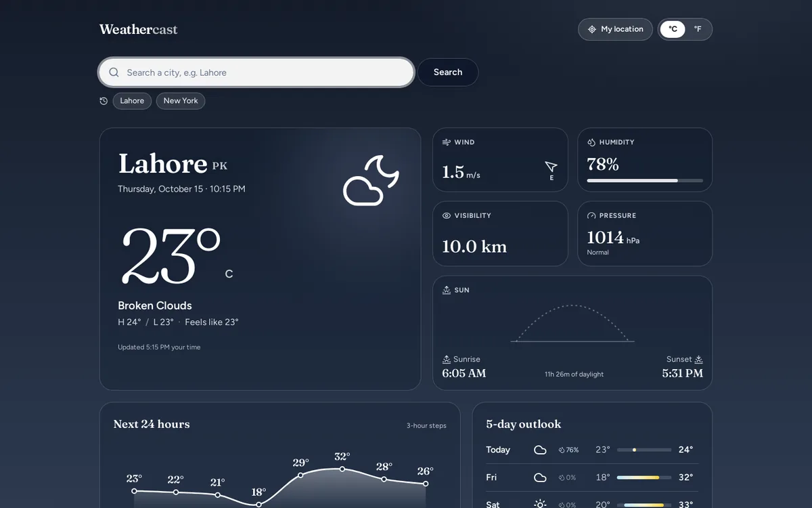Click the recent searches history icon
The width and height of the screenshot is (812, 508).
[104, 101]
